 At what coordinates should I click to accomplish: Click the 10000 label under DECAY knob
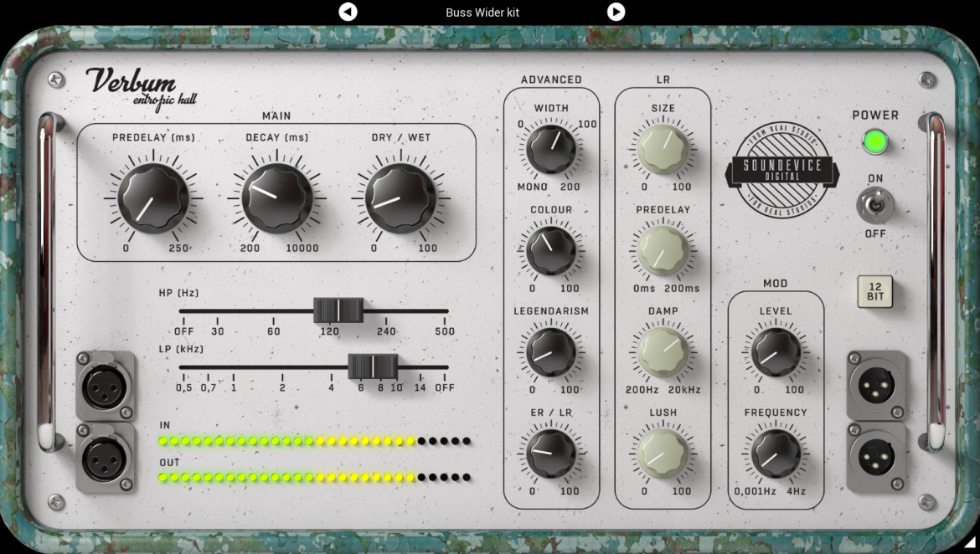[302, 248]
